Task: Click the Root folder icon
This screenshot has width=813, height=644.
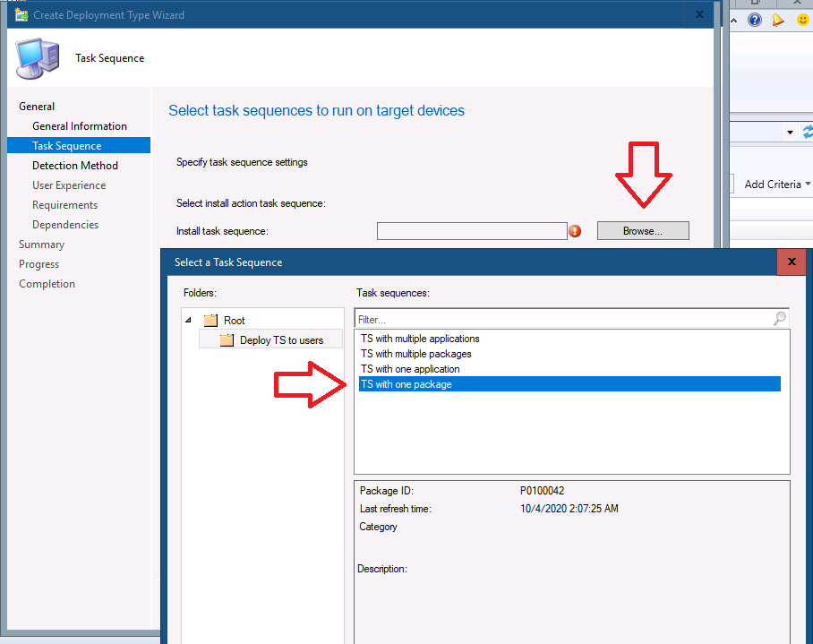Action: tap(210, 321)
